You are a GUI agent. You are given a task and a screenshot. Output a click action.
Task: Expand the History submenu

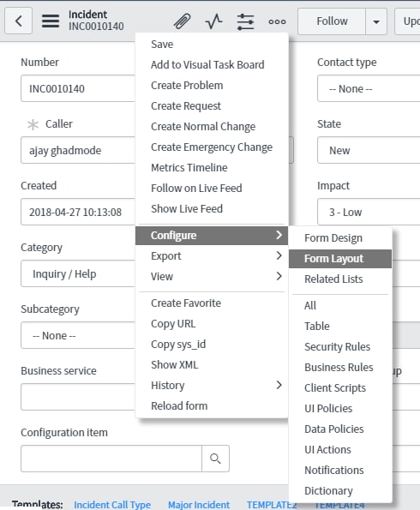(x=212, y=386)
